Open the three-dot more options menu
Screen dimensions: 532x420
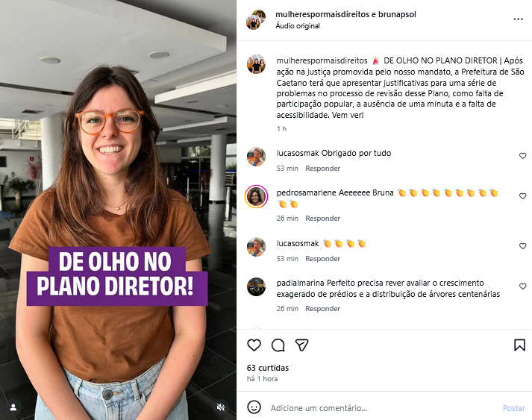[518, 19]
